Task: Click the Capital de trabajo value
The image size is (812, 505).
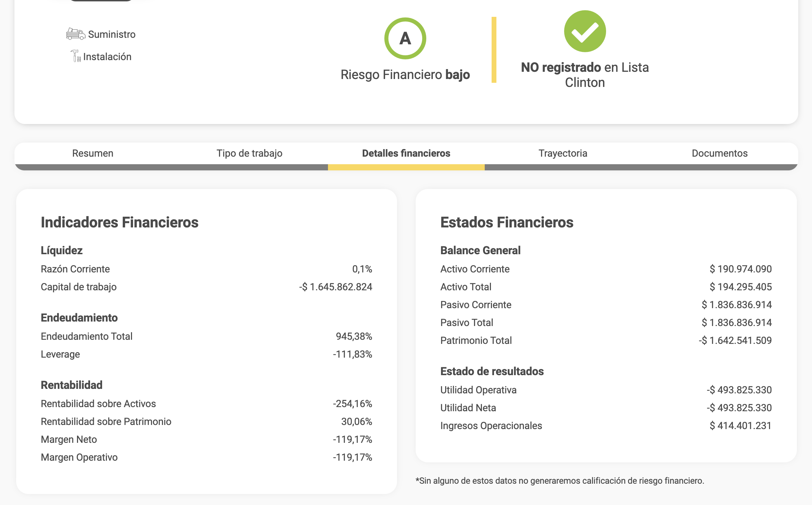Action: (336, 287)
